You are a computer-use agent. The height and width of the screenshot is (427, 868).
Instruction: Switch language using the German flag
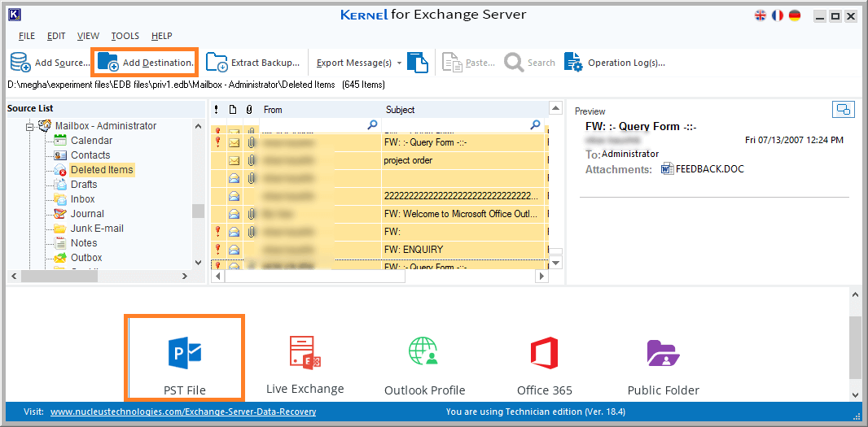pyautogui.click(x=795, y=15)
